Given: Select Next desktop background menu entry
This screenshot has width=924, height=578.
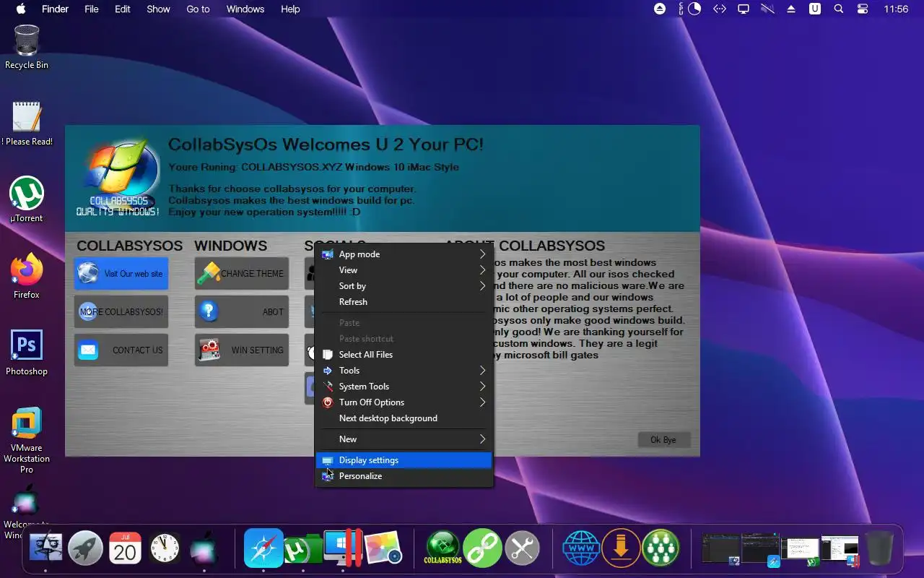Looking at the screenshot, I should [404, 418].
